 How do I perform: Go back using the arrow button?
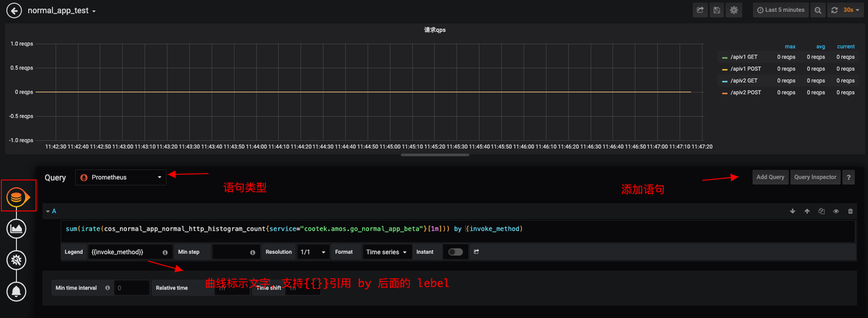pyautogui.click(x=14, y=11)
